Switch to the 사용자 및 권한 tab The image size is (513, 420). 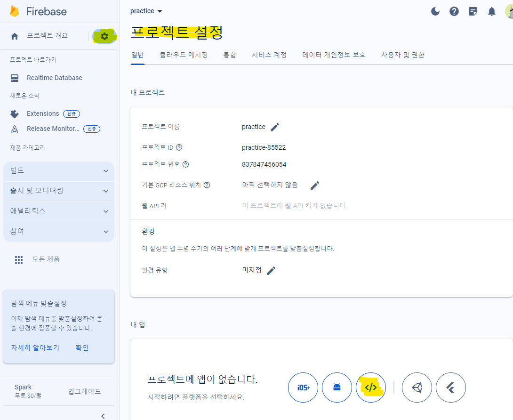pos(402,55)
